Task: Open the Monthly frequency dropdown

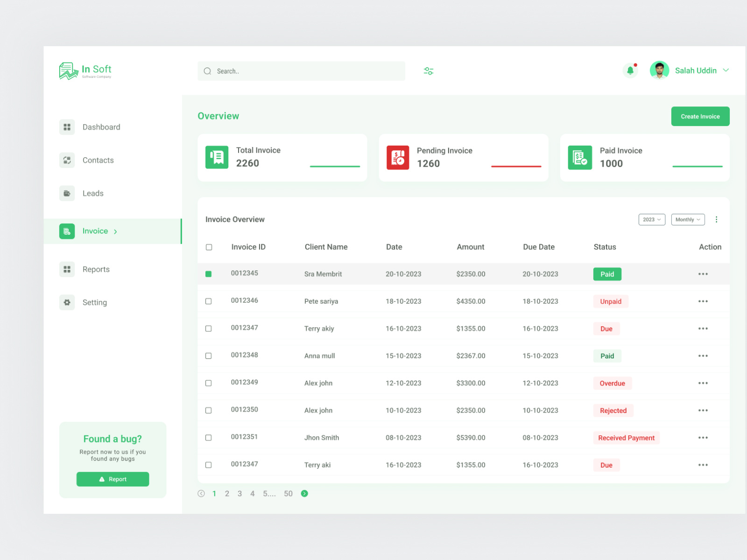Action: pyautogui.click(x=688, y=219)
